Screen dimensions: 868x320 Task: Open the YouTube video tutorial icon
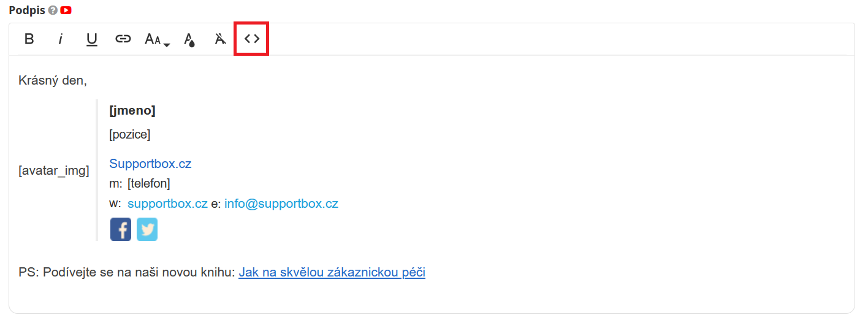pyautogui.click(x=66, y=10)
